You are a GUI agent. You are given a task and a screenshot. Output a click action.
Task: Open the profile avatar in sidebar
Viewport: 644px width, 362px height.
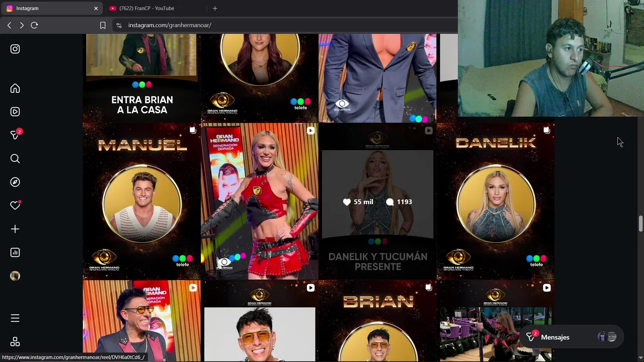click(15, 276)
